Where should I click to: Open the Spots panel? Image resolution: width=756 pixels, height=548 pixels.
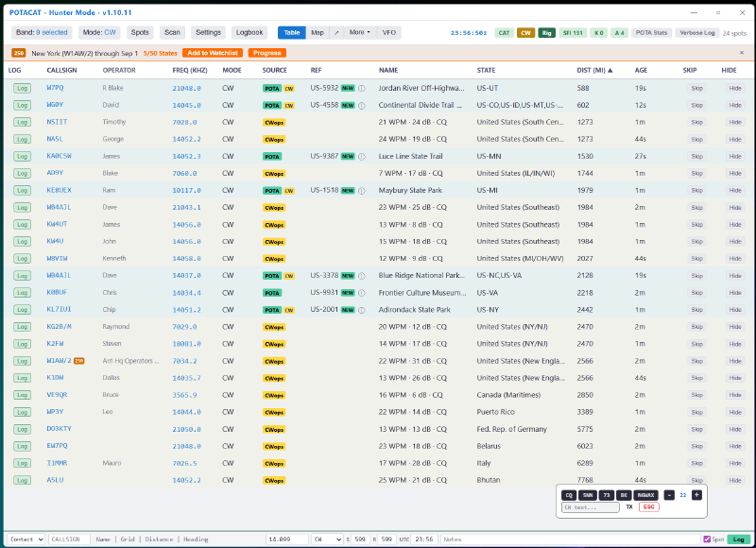[x=140, y=32]
